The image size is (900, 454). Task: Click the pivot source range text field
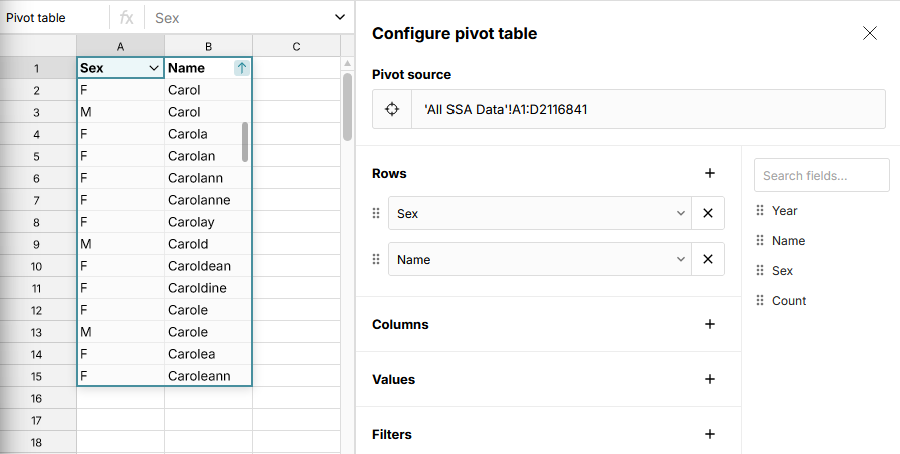point(648,109)
